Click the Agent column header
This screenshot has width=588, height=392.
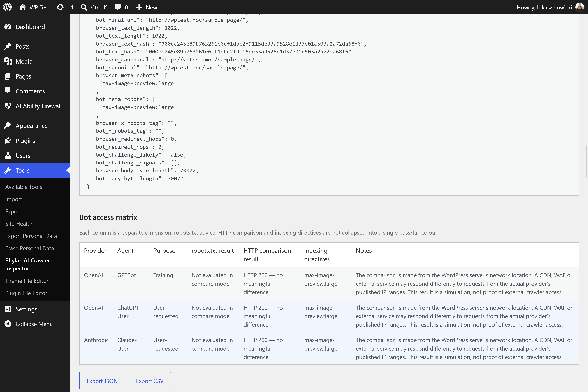click(x=125, y=250)
